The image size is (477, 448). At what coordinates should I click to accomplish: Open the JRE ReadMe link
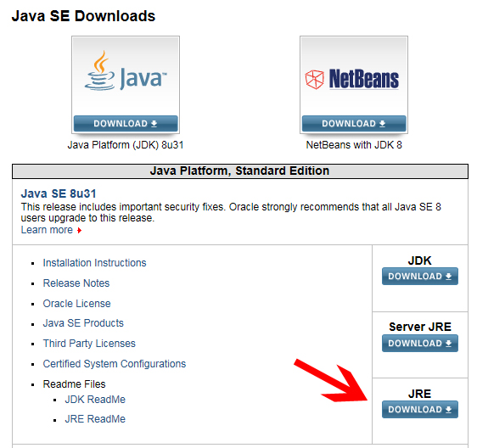tap(95, 419)
